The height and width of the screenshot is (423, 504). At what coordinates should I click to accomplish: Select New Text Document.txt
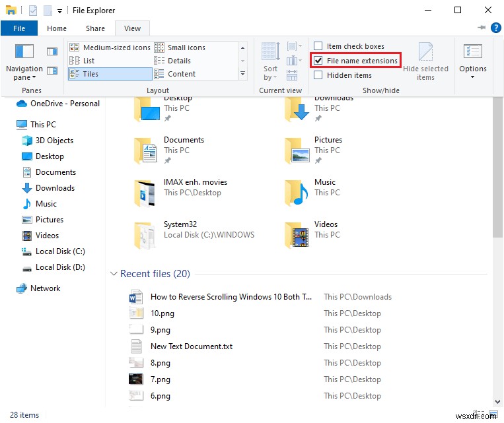[x=192, y=346]
